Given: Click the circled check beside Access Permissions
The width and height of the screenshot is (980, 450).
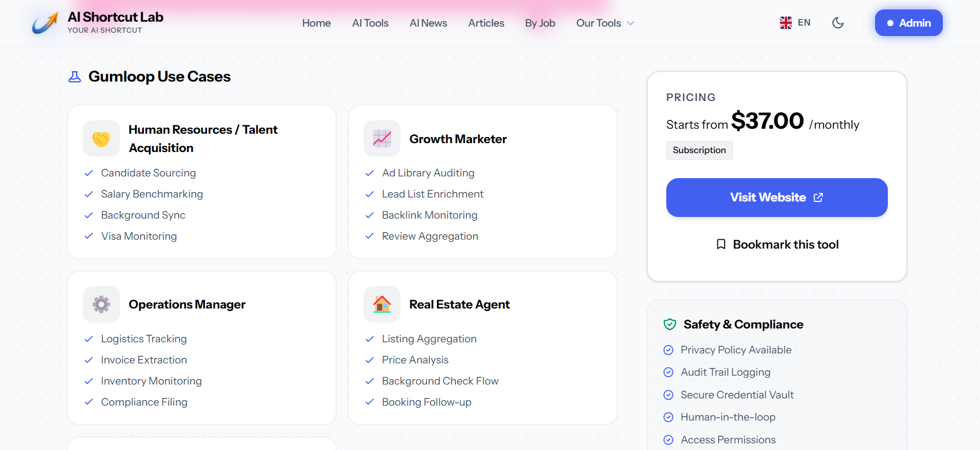Looking at the screenshot, I should tap(669, 440).
